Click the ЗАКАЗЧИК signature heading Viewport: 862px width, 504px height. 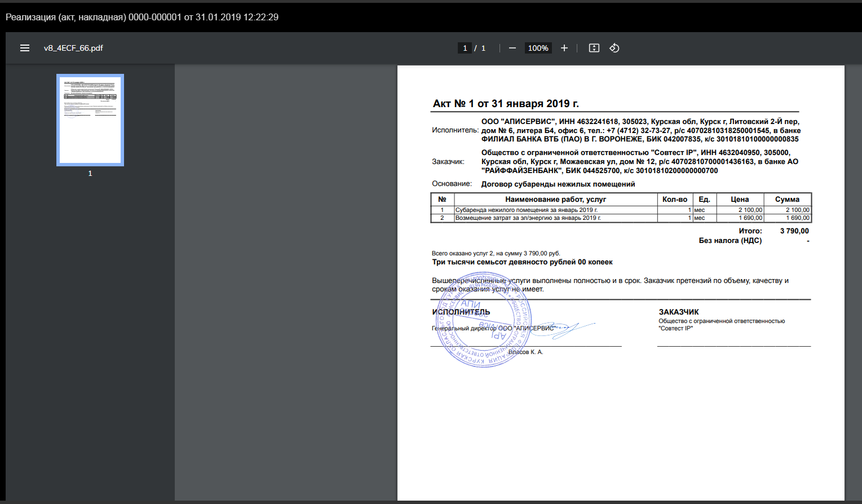click(679, 312)
